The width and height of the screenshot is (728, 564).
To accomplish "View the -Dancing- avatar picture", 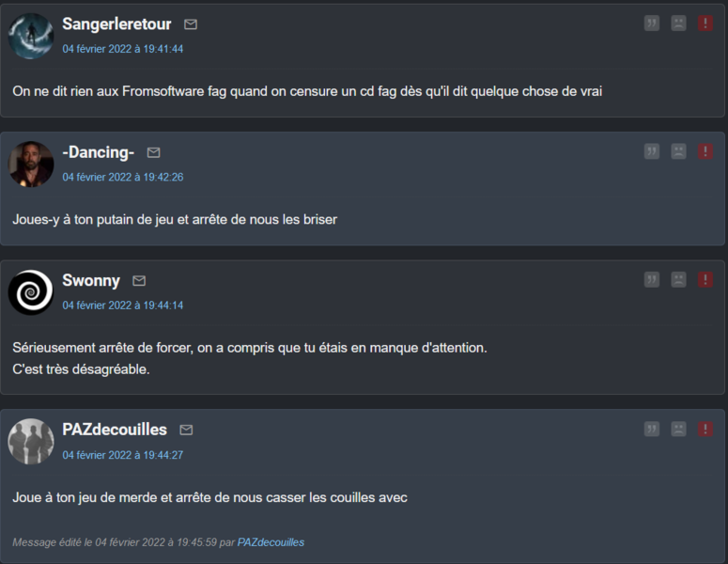I will click(31, 164).
